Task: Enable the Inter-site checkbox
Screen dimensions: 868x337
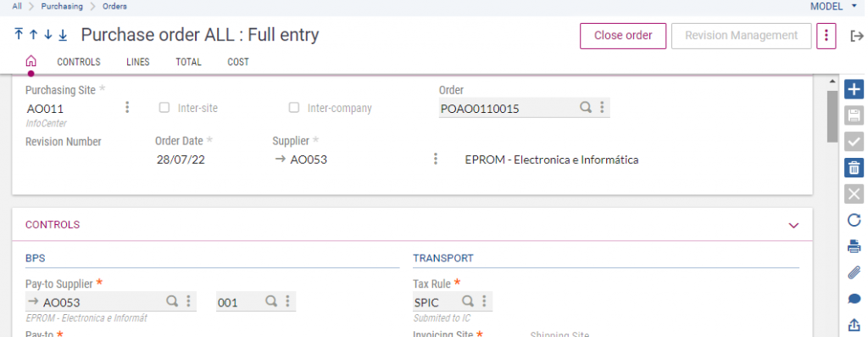Action: 164,108
